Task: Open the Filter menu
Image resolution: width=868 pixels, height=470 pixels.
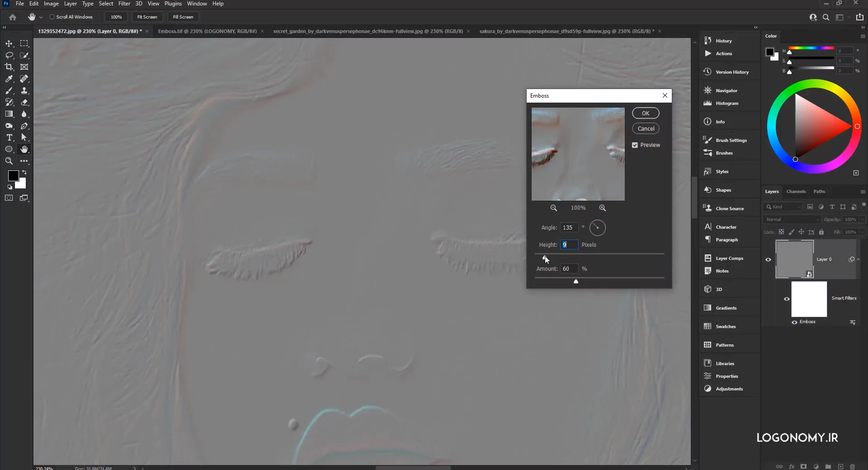Action: click(124, 4)
